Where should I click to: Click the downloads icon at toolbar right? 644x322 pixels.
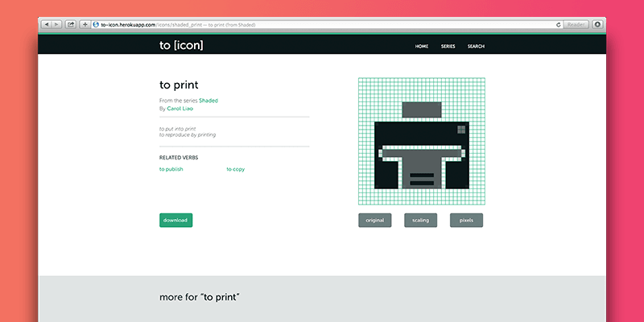[597, 25]
